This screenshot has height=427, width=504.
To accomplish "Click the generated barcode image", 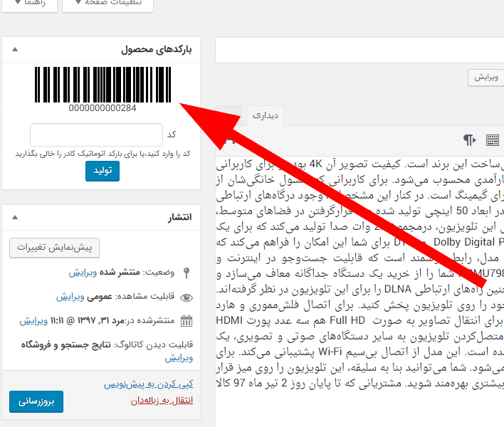I will (x=103, y=85).
